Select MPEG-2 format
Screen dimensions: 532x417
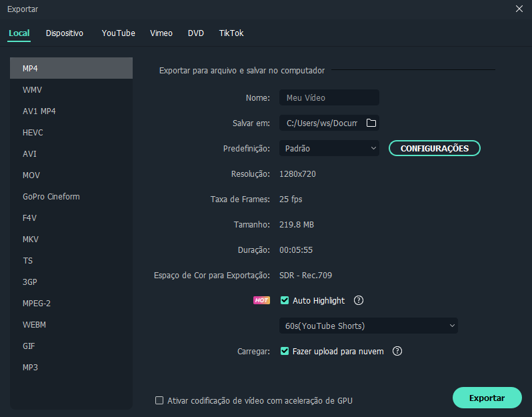click(x=71, y=303)
